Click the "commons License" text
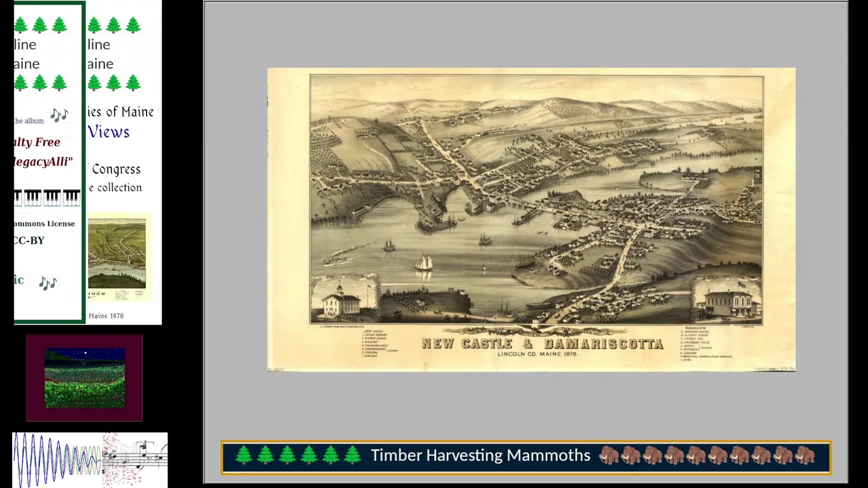 (44, 224)
